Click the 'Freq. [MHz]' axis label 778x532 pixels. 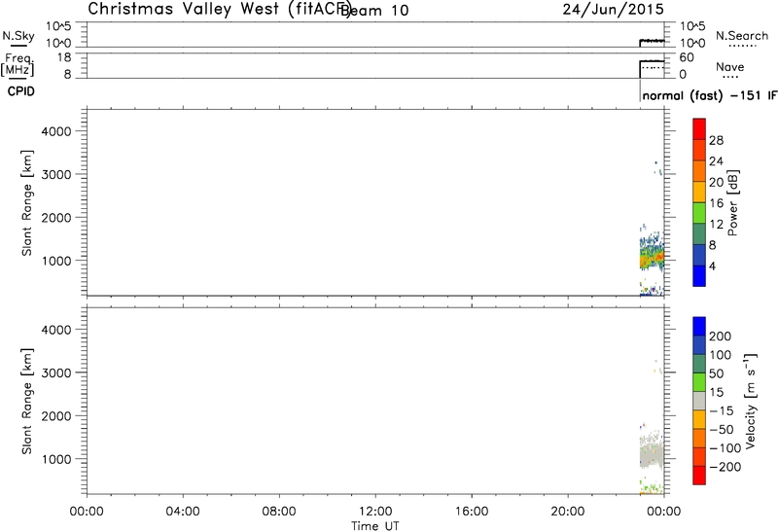point(18,64)
